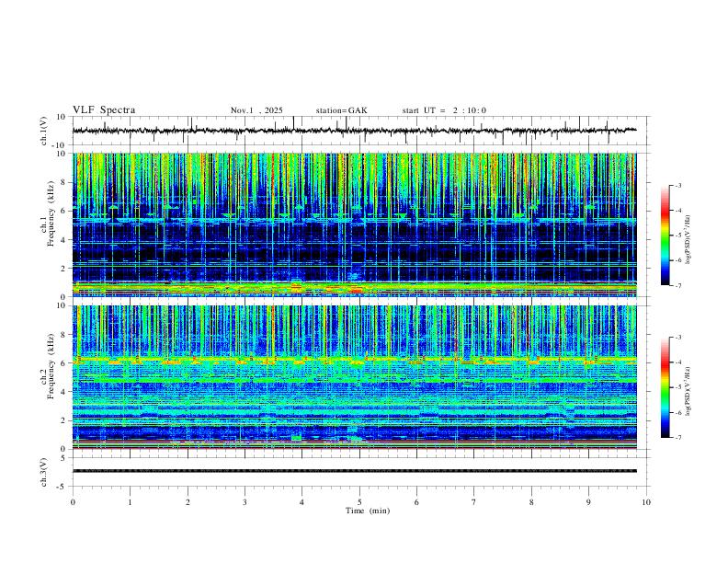Click the time axis tick label '0'

coord(73,502)
